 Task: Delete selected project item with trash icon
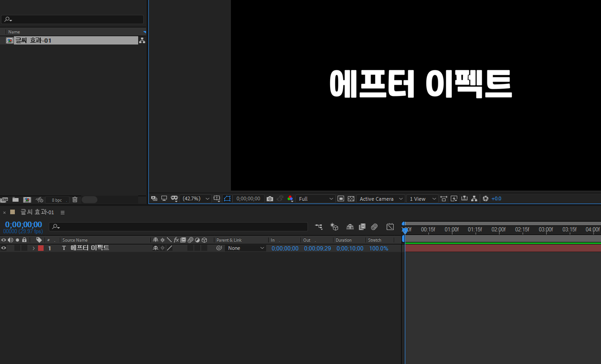(75, 199)
